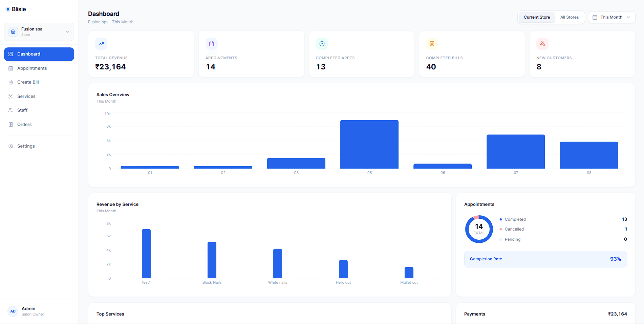
Task: Click the Blisie logo link
Action: (x=16, y=9)
